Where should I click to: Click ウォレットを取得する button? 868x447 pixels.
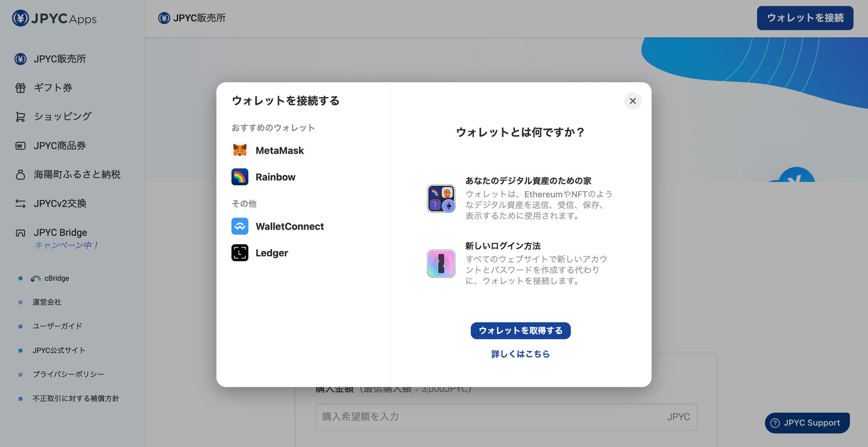(x=520, y=330)
